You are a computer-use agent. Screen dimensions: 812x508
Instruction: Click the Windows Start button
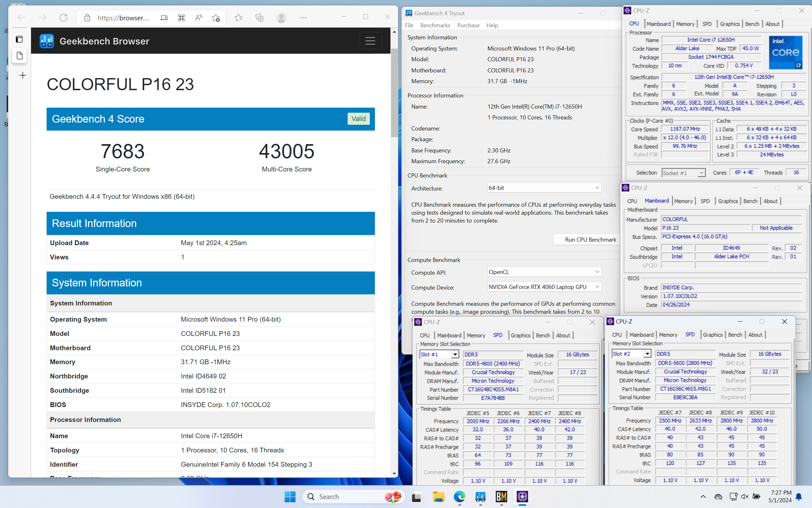tap(290, 497)
